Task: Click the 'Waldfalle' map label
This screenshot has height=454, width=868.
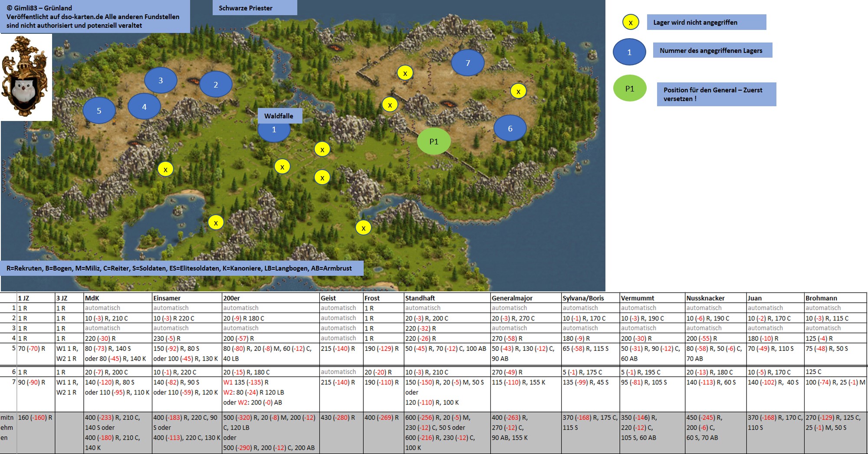Action: pyautogui.click(x=280, y=116)
